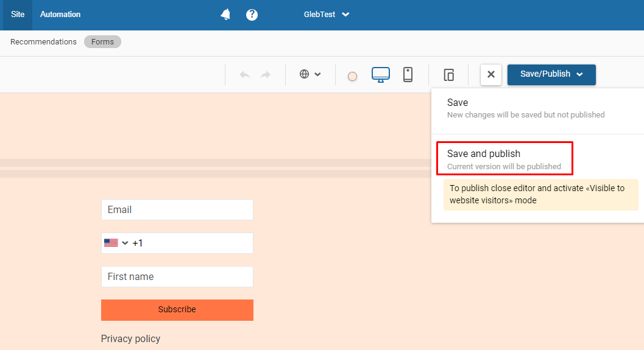
Task: Open the US flag country code selector
Action: pos(116,243)
